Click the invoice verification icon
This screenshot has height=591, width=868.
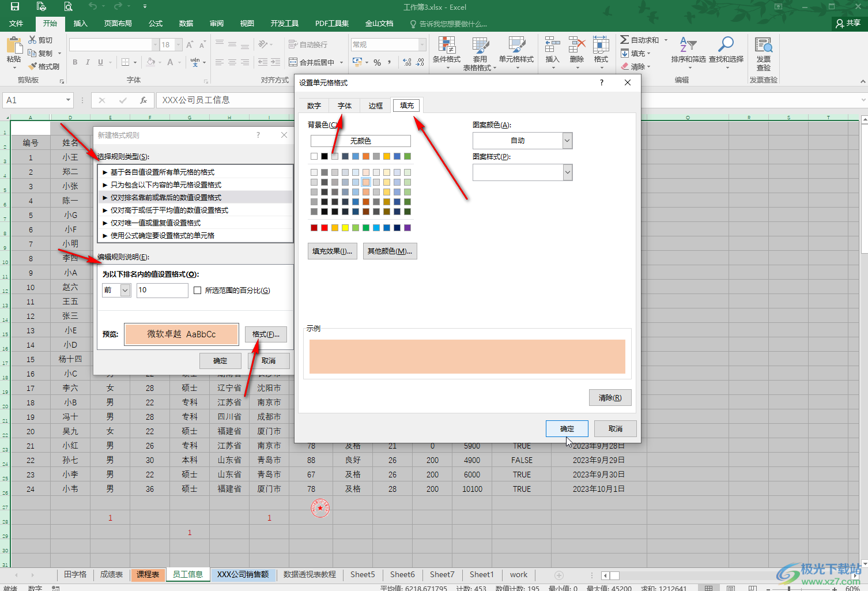coord(764,45)
